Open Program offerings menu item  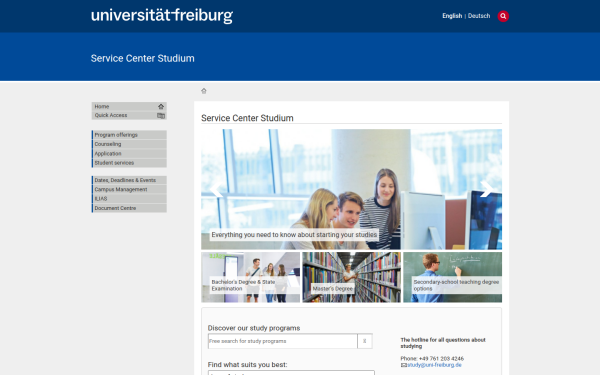pyautogui.click(x=129, y=135)
